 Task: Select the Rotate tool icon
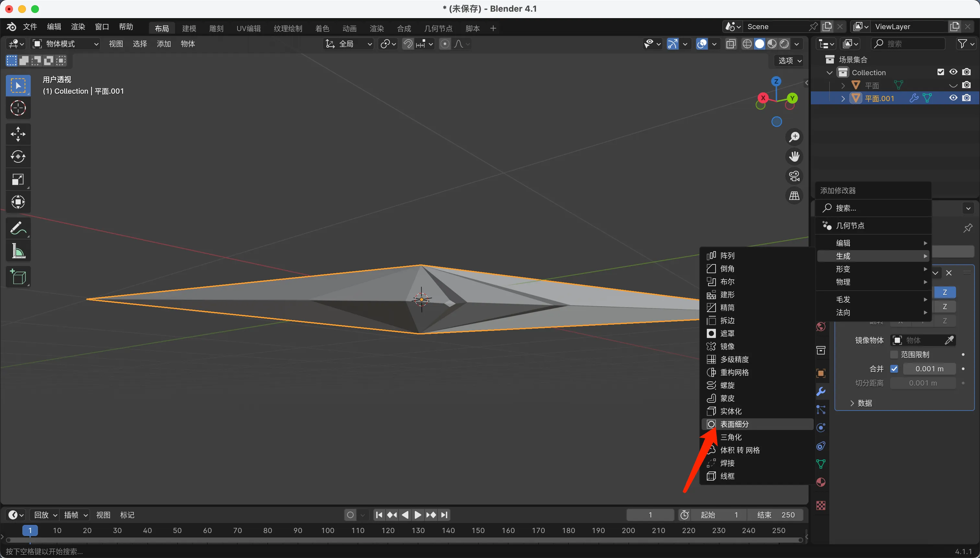[18, 157]
